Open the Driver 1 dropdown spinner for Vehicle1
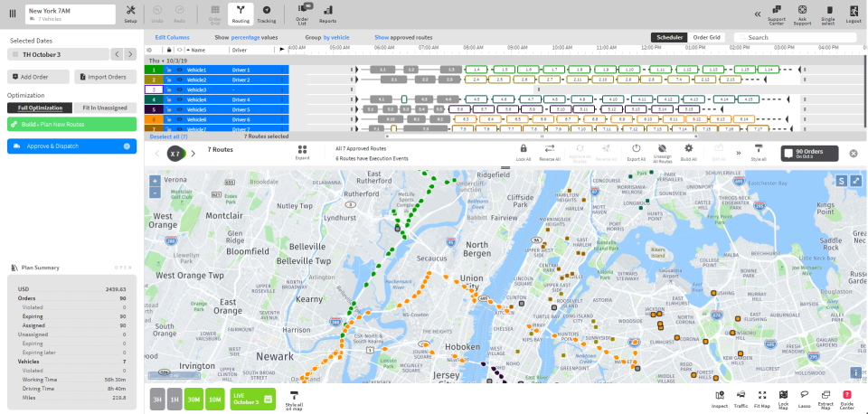This screenshot has height=414, width=868. pyautogui.click(x=282, y=70)
